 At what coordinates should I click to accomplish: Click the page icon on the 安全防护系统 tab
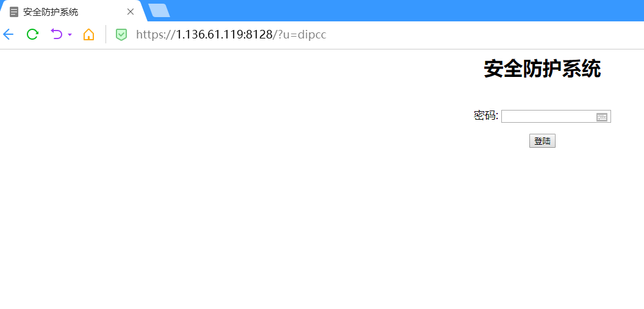pyautogui.click(x=14, y=12)
